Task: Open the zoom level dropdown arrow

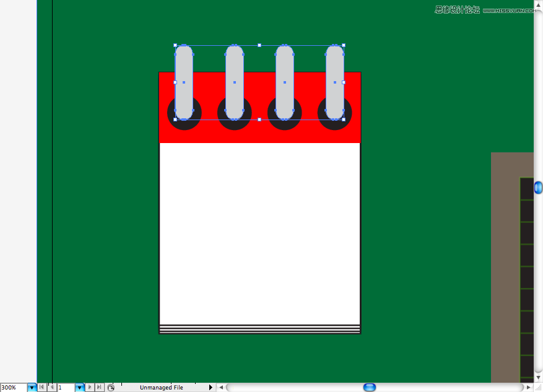Action: pos(32,388)
